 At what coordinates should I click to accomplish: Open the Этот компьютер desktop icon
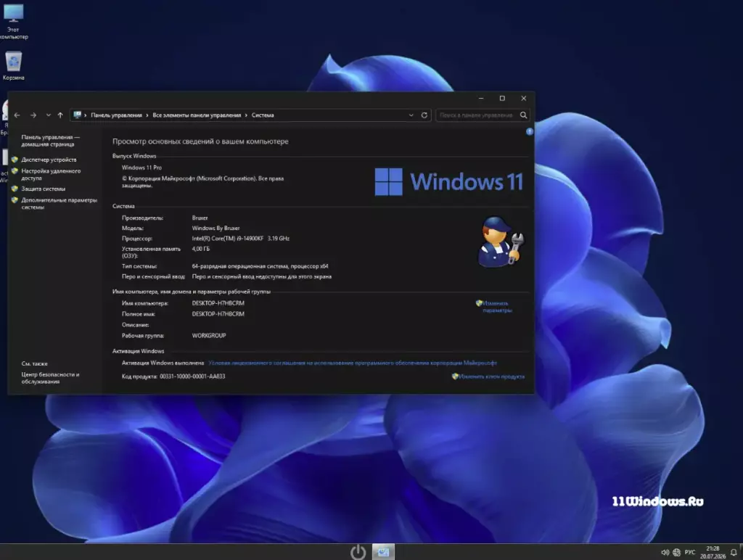click(13, 21)
